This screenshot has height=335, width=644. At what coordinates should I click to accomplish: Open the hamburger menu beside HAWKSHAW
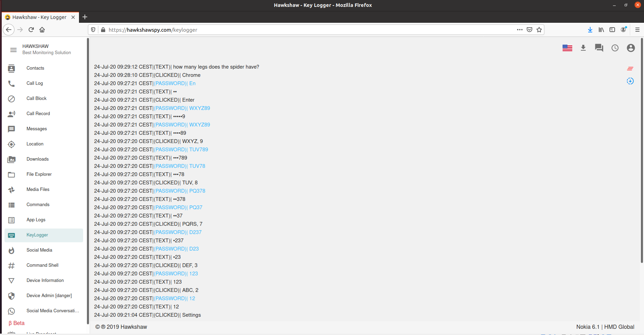[13, 50]
